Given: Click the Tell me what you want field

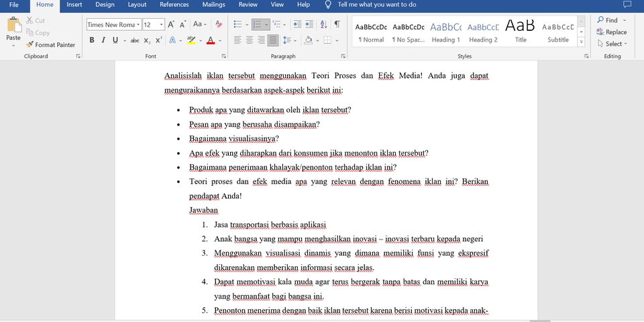Looking at the screenshot, I should pos(376,5).
